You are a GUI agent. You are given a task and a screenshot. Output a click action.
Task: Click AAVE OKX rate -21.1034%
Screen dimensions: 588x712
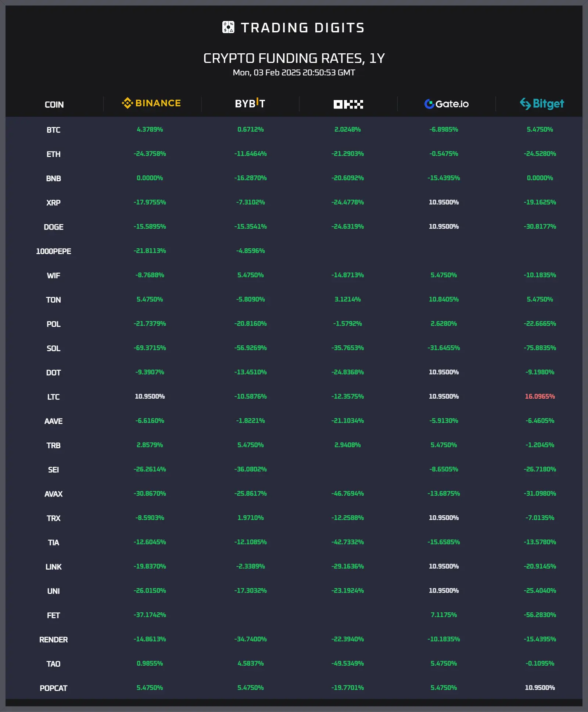348,421
